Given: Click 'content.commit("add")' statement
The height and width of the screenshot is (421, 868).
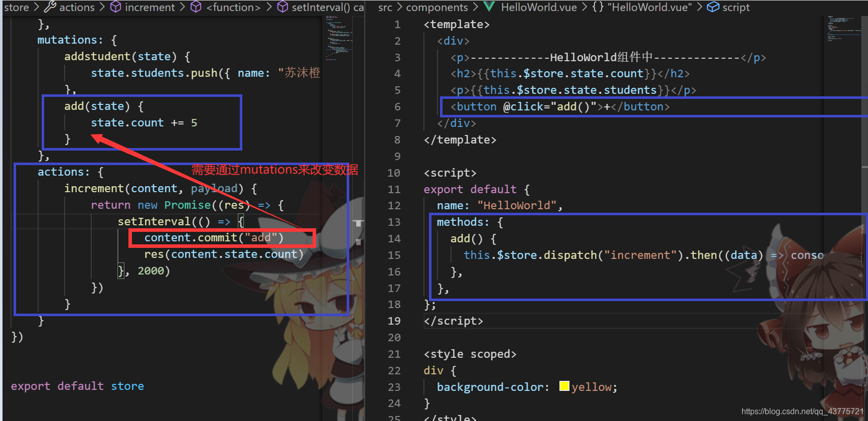Looking at the screenshot, I should 214,237.
